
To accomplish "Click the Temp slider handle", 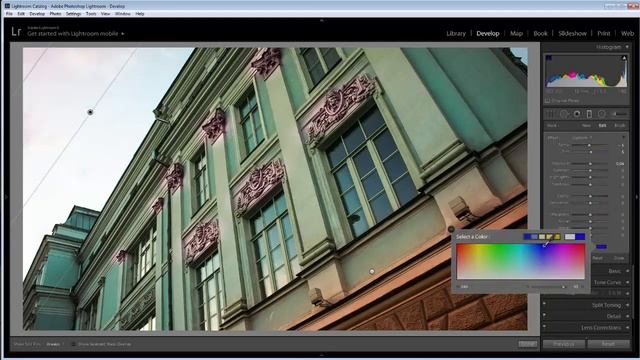I will tap(589, 145).
